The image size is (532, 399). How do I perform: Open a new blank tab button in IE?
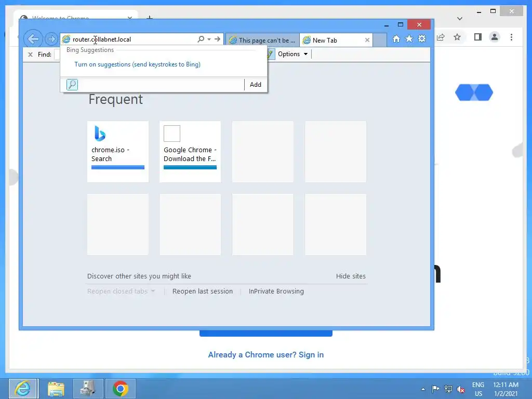click(380, 41)
